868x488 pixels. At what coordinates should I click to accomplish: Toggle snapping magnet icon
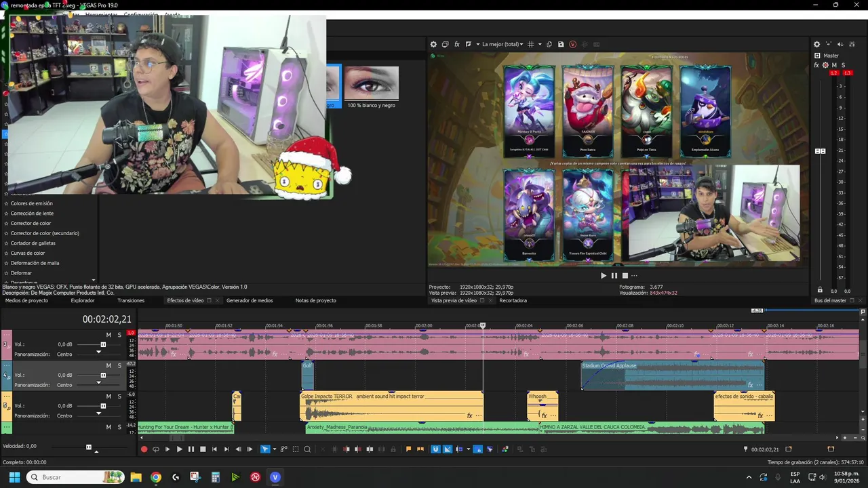436,449
